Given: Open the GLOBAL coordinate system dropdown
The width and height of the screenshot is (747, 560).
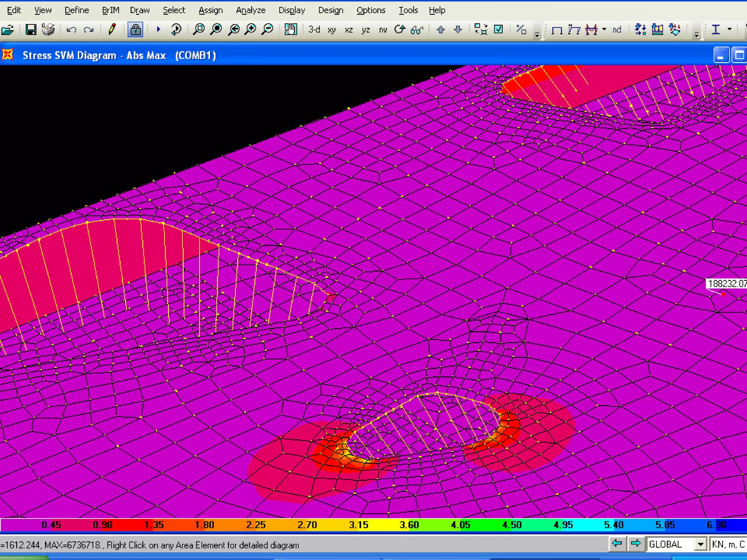Looking at the screenshot, I should (x=700, y=544).
